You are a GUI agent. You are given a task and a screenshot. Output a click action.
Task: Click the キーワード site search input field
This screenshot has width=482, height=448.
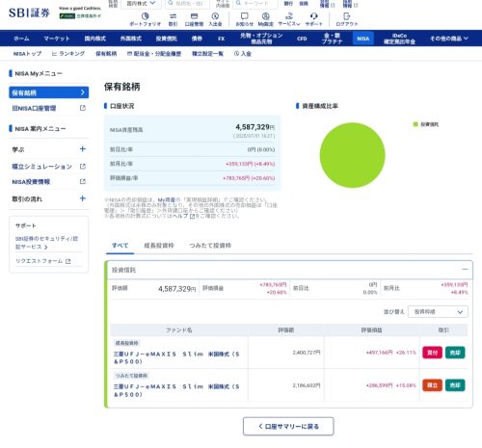coord(255,4)
